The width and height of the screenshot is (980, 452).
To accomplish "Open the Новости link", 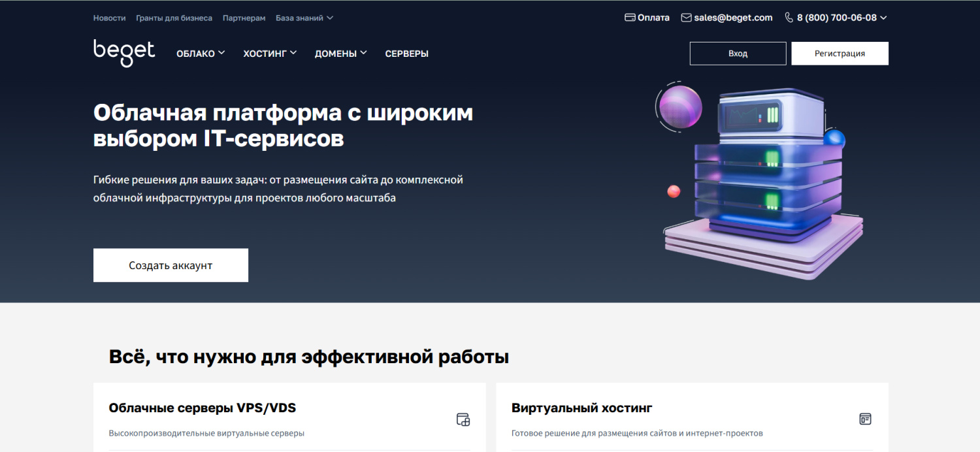I will 109,18.
